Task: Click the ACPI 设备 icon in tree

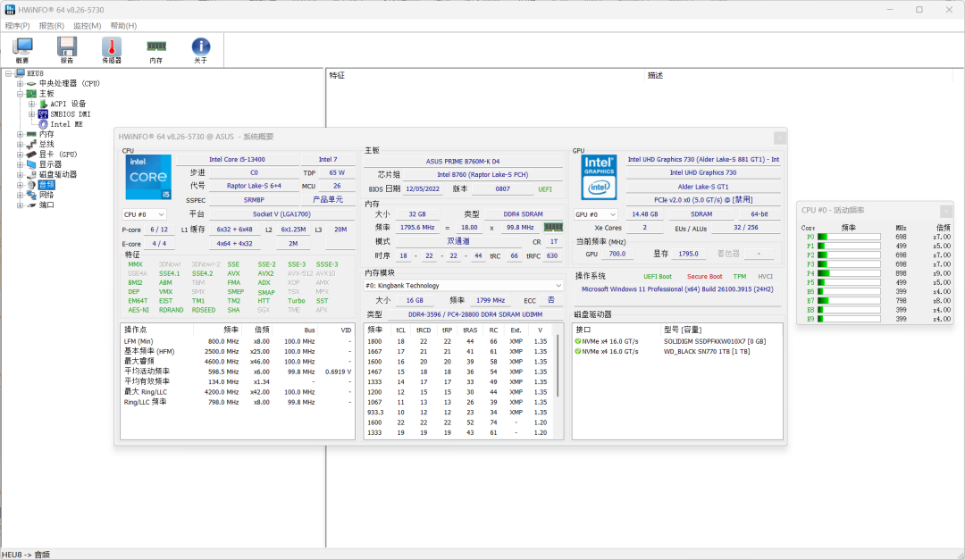Action: pyautogui.click(x=43, y=104)
